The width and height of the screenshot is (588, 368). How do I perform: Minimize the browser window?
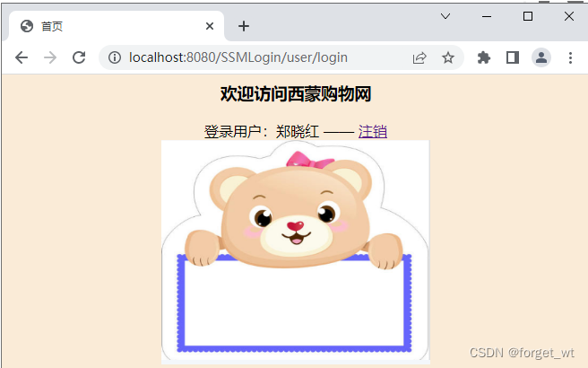pos(487,16)
